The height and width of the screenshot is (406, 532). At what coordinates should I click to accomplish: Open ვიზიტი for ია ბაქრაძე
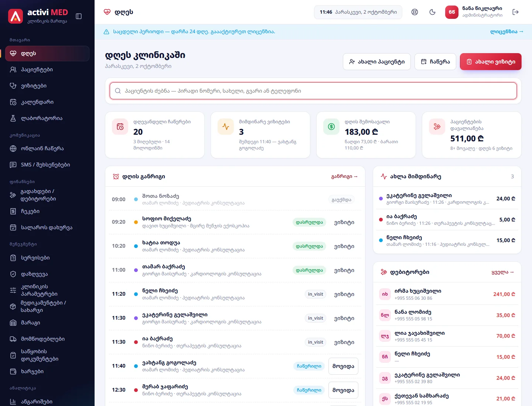tap(344, 343)
